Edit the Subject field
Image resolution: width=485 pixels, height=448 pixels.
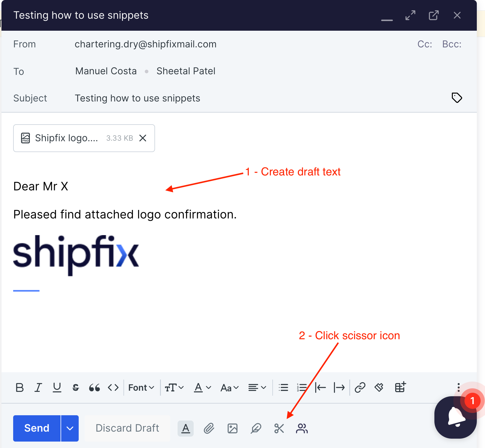coord(137,98)
